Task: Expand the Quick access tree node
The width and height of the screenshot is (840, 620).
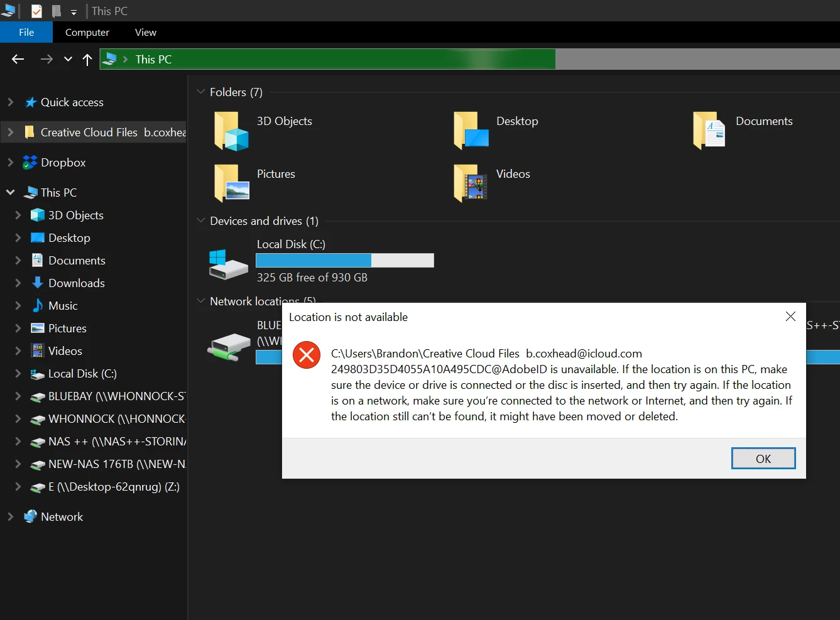Action: (x=10, y=102)
